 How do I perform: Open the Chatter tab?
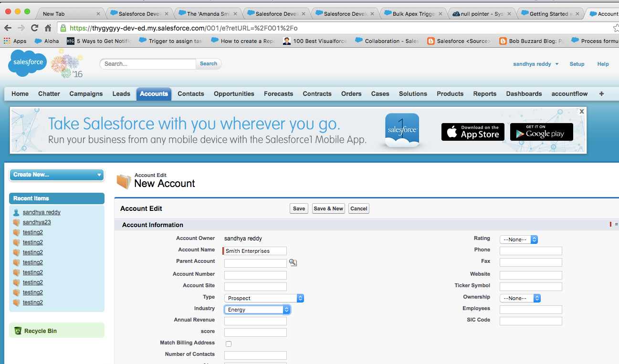49,94
